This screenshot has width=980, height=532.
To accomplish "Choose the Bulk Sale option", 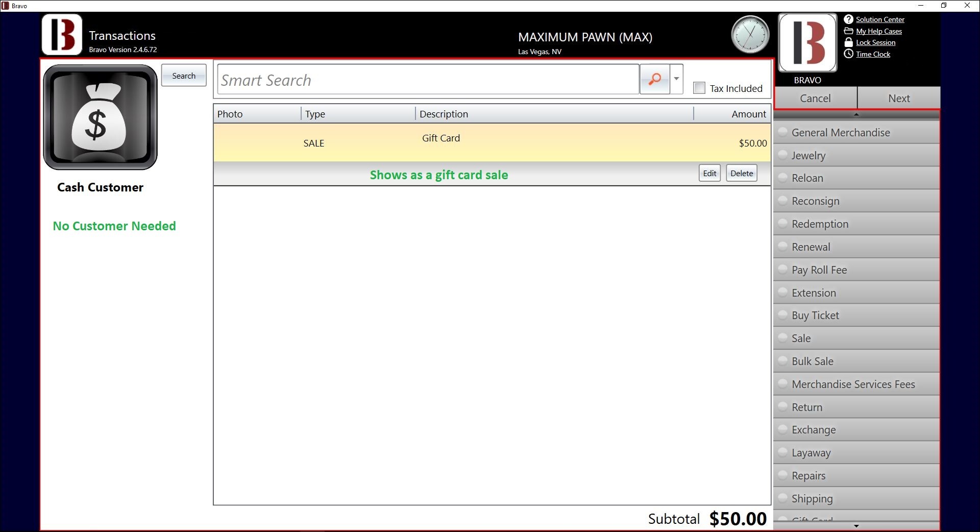I will pyautogui.click(x=856, y=361).
